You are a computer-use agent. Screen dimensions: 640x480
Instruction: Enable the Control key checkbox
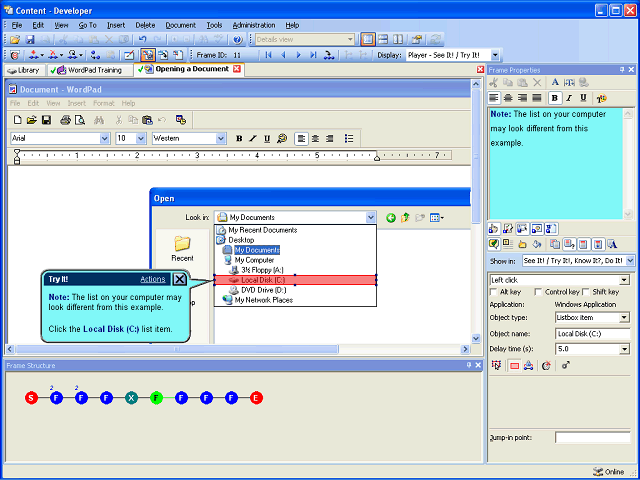pos(538,292)
